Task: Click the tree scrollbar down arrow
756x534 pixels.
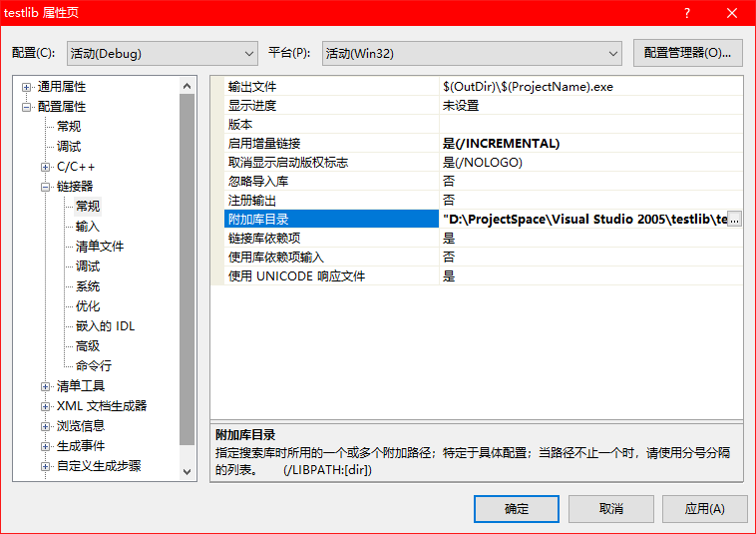Action: pos(188,471)
